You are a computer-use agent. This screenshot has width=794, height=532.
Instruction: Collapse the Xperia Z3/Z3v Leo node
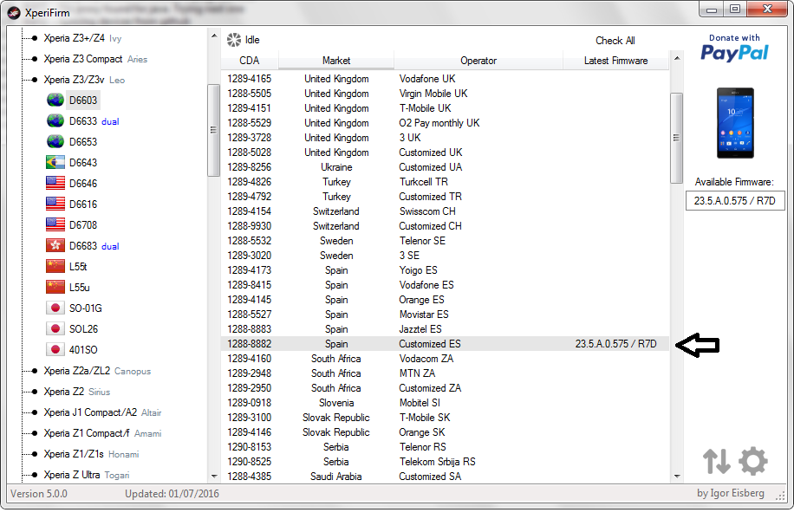point(32,80)
